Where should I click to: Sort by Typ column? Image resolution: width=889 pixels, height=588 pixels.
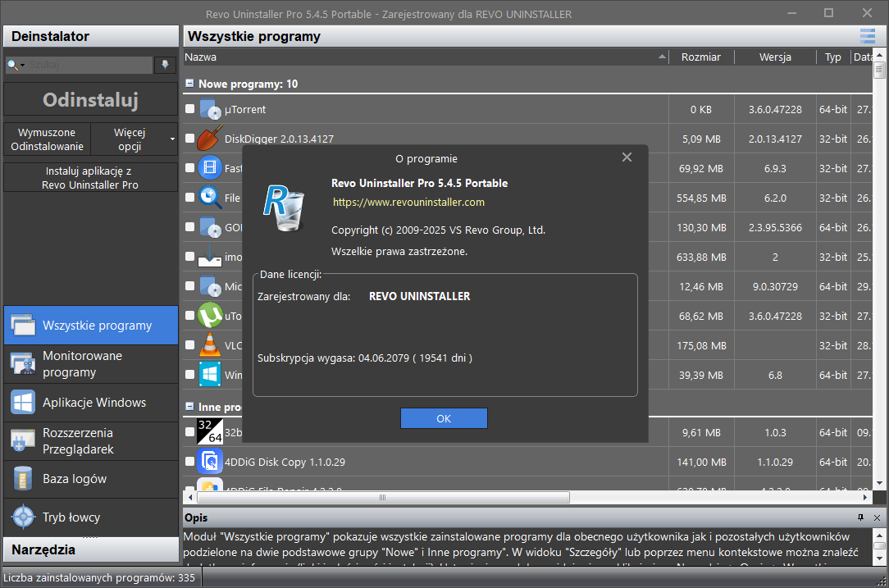click(x=833, y=57)
